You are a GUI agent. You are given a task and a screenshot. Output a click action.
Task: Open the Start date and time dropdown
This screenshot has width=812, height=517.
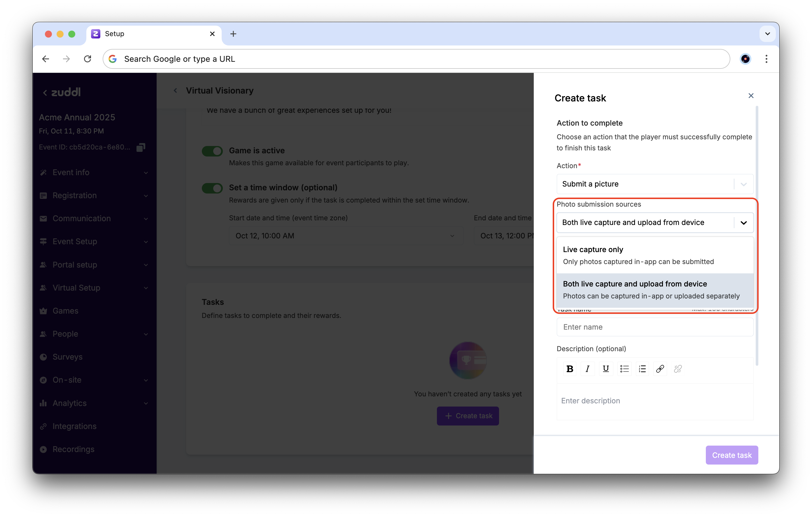click(346, 235)
